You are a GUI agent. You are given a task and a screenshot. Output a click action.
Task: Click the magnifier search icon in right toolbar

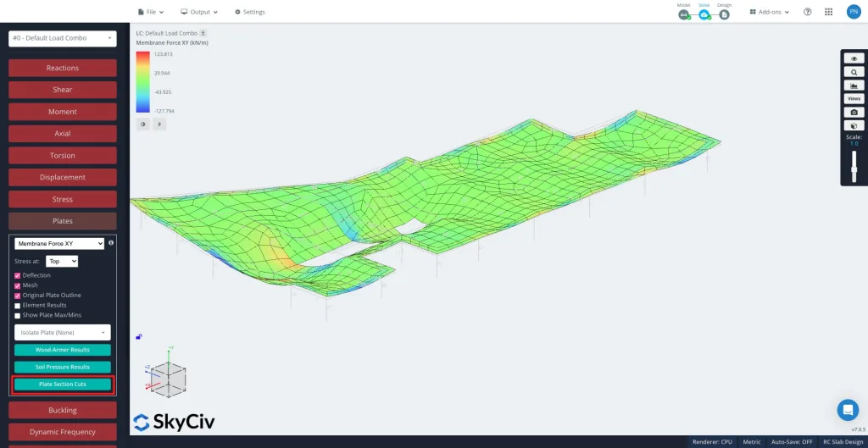coord(854,72)
